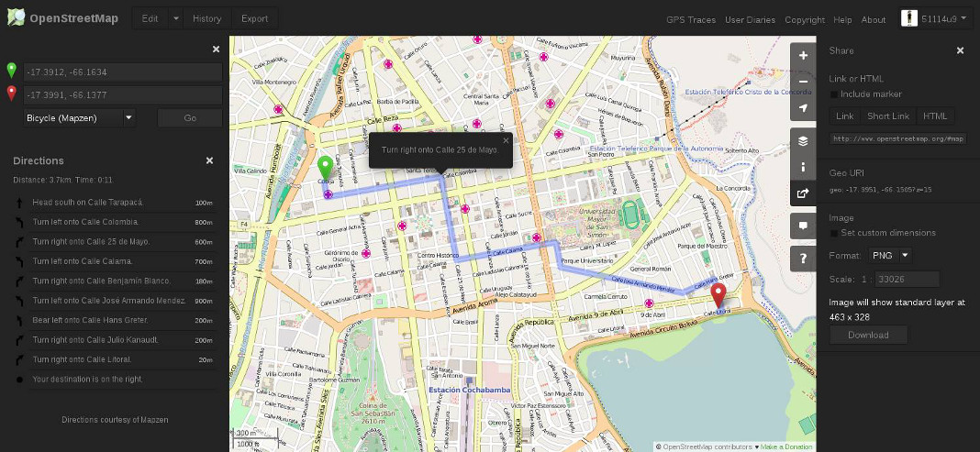Open the Help page
This screenshot has width=980, height=452.
(x=842, y=20)
